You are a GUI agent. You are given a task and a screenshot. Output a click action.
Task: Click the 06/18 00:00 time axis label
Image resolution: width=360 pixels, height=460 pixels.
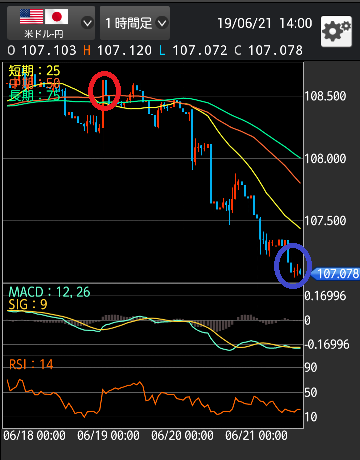tap(34, 435)
